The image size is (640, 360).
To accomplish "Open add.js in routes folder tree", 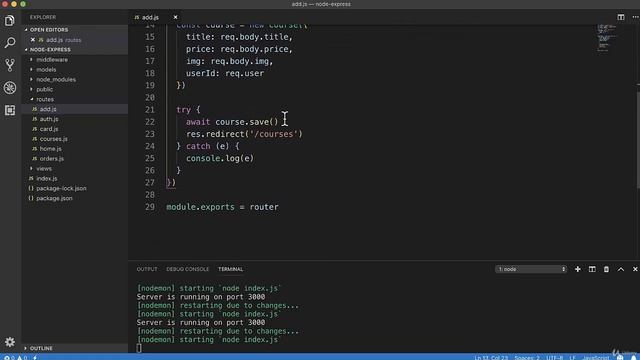I will [48, 109].
